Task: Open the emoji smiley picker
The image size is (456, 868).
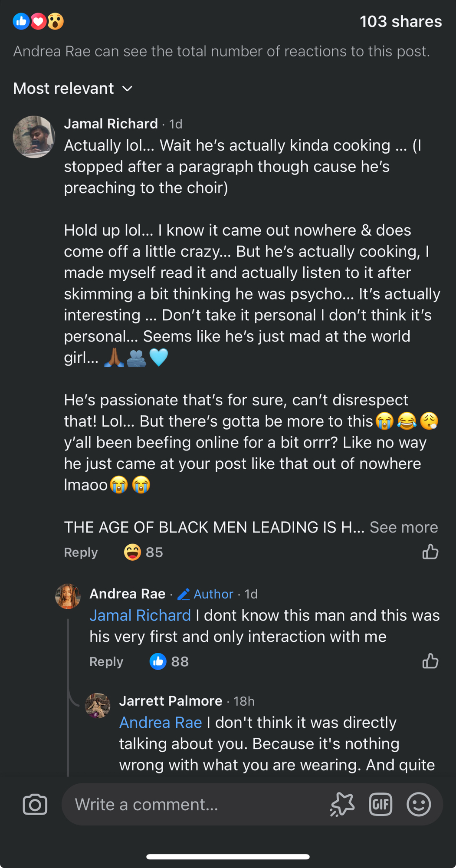Action: tap(418, 805)
